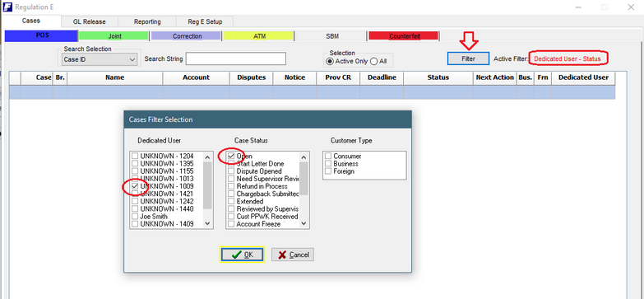The image size is (644, 299).
Task: Sort by the Next Action column header
Action: [495, 77]
